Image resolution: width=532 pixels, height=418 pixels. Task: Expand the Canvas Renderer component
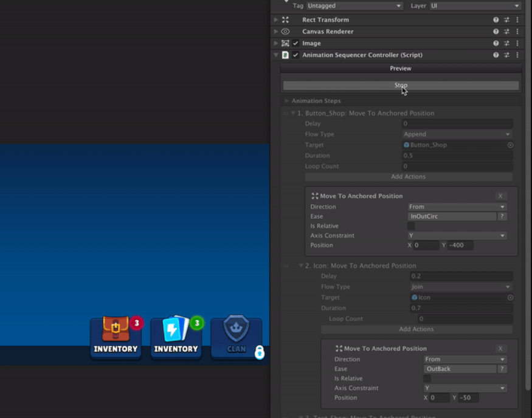click(x=276, y=32)
